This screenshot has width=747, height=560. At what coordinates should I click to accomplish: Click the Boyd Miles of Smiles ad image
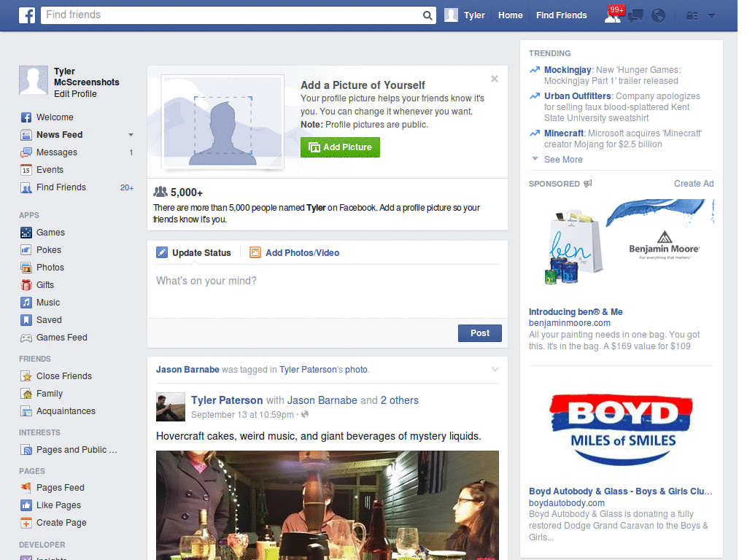click(x=622, y=429)
